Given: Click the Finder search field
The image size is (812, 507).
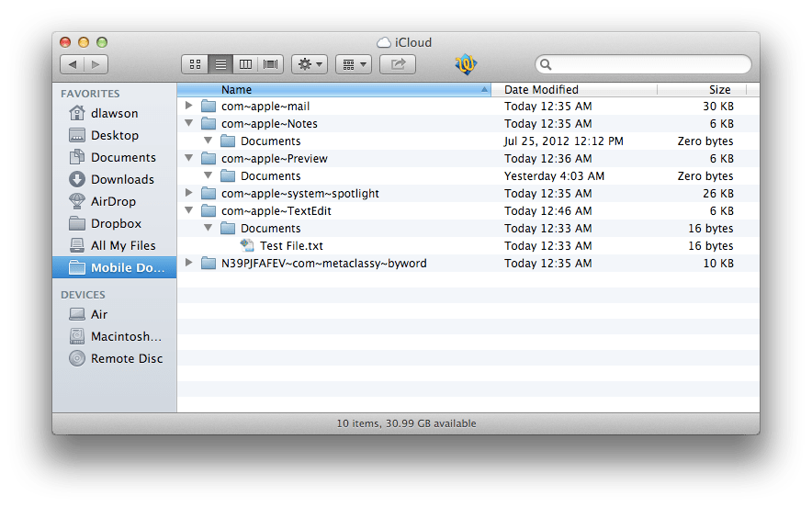Looking at the screenshot, I should pyautogui.click(x=643, y=64).
